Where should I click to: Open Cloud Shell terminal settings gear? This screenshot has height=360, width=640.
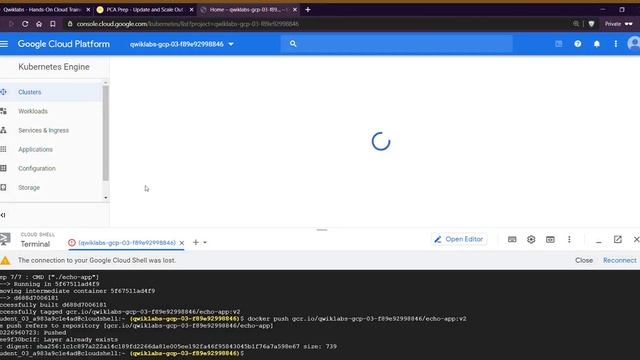click(x=531, y=240)
